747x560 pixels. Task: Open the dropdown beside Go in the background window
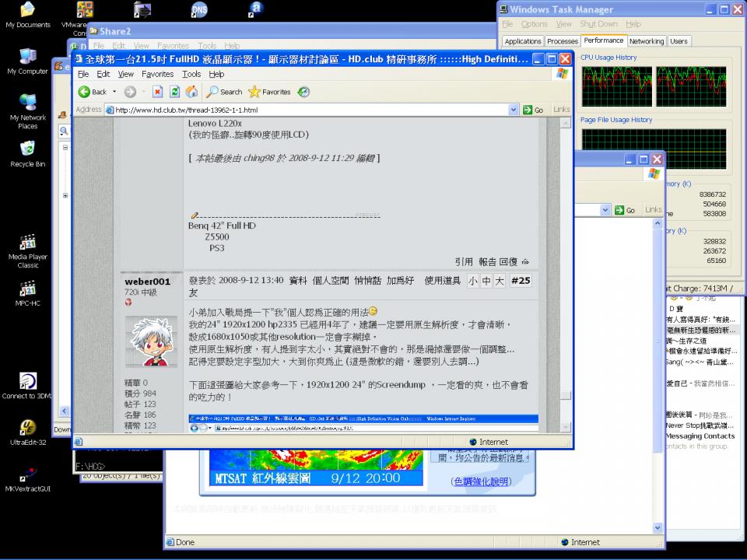click(605, 209)
